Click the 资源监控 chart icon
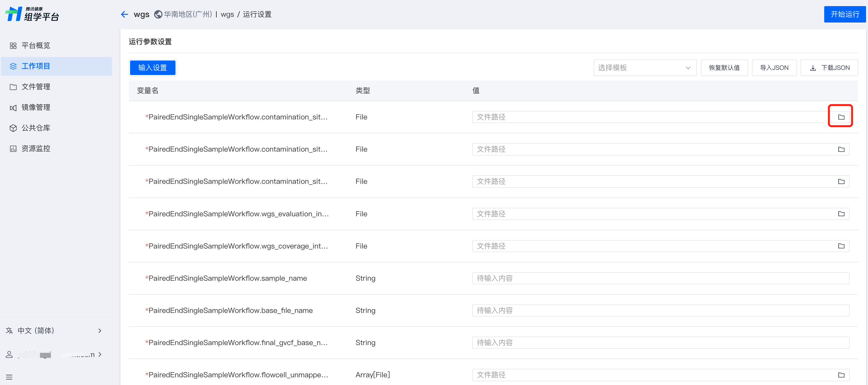 point(13,149)
